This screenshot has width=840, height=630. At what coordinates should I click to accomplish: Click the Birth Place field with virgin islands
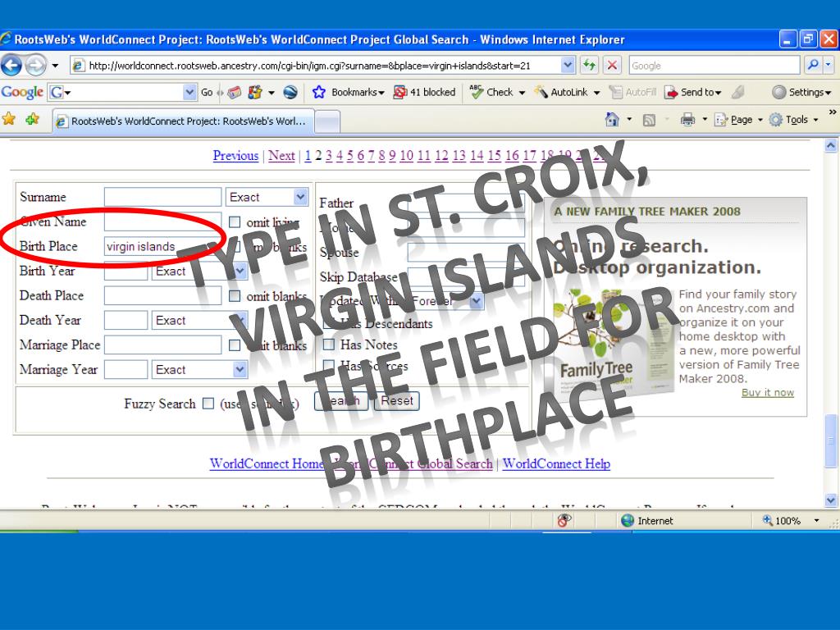pos(163,246)
